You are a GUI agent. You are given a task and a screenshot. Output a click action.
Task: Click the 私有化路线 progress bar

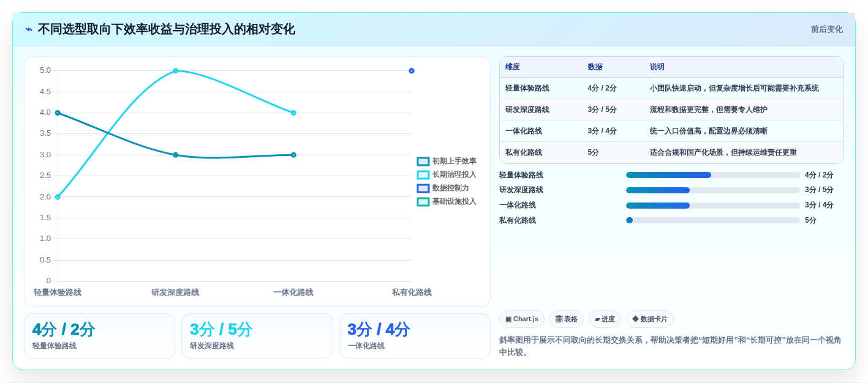coord(713,220)
